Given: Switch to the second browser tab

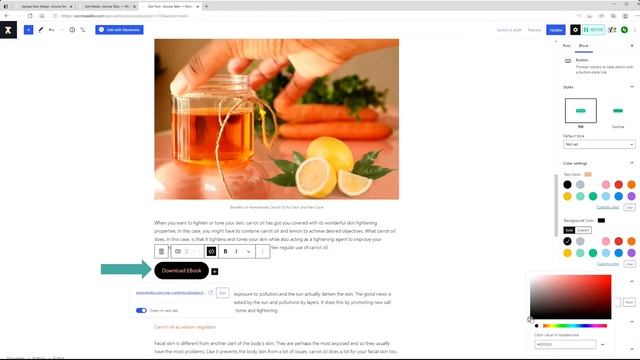Looking at the screenshot, I should (107, 7).
